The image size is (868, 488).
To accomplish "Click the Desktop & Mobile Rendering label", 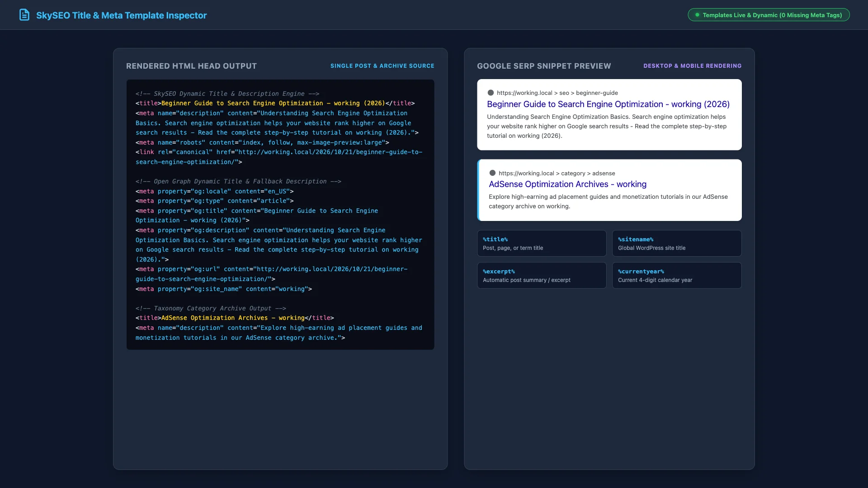I will [692, 66].
